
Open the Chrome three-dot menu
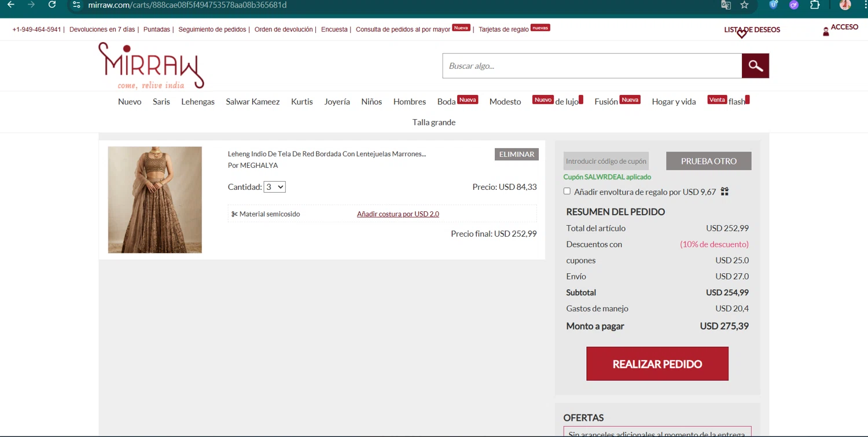(x=865, y=5)
